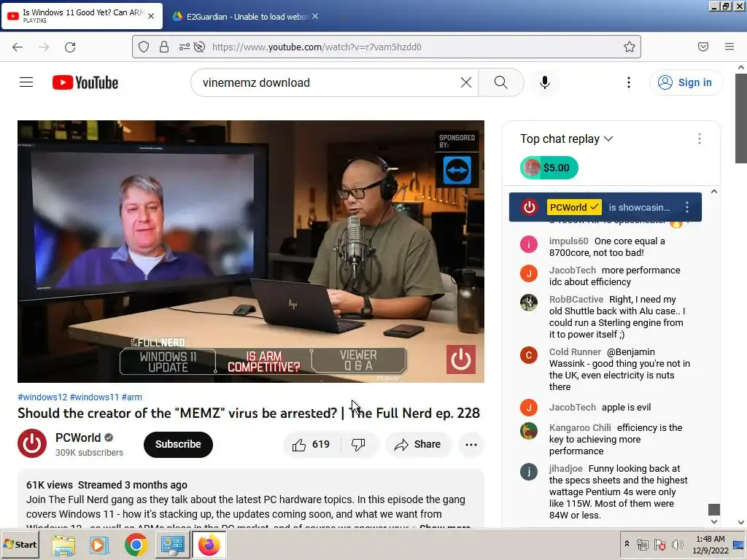Click the chat scroll down arrow
This screenshot has width=747, height=560.
coord(713,521)
